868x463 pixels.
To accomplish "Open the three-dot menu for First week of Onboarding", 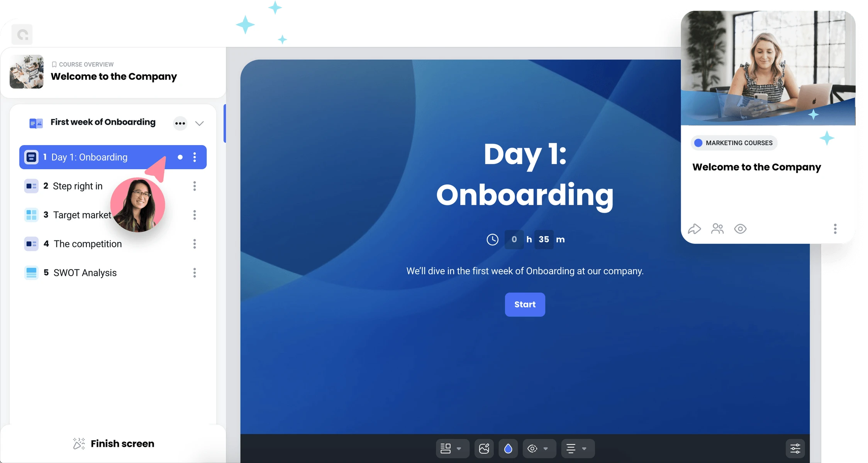I will pyautogui.click(x=180, y=123).
